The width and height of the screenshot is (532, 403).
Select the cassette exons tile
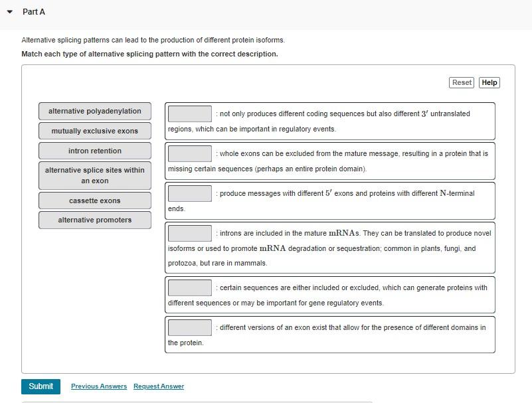[x=94, y=201]
